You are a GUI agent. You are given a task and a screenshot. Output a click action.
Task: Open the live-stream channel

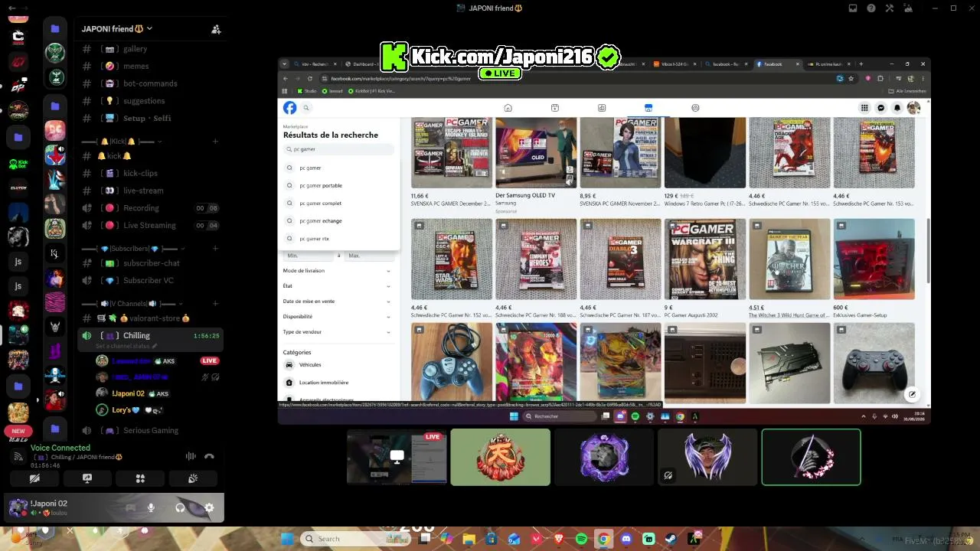tap(143, 191)
